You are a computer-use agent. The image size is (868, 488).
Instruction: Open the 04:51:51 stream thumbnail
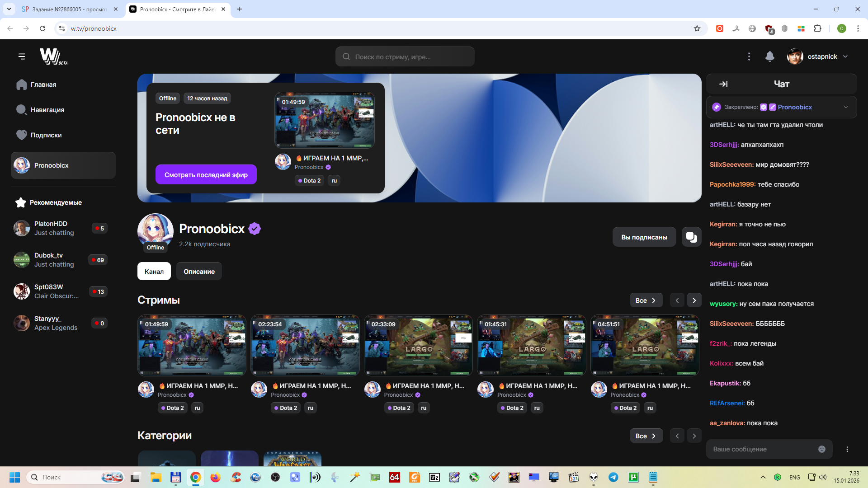[645, 346]
